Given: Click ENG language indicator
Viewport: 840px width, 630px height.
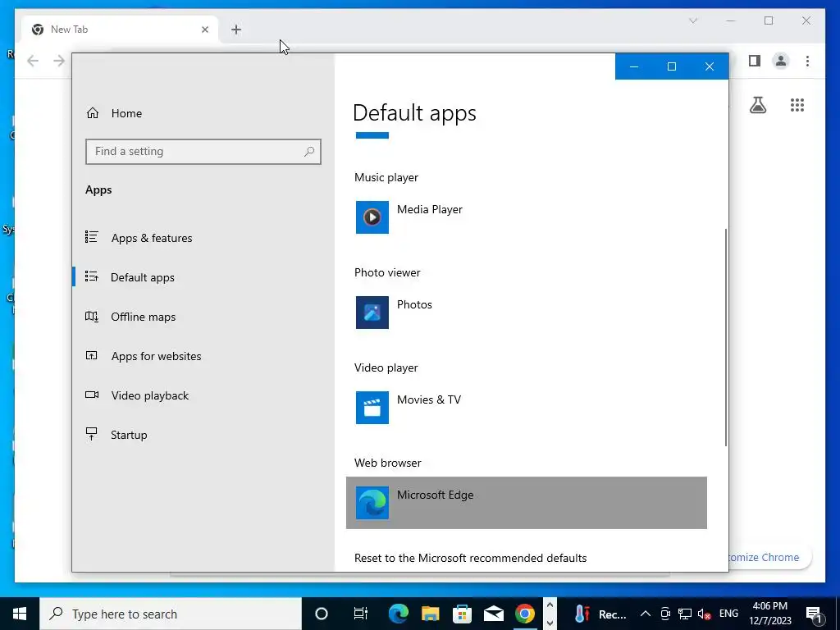Looking at the screenshot, I should click(728, 614).
